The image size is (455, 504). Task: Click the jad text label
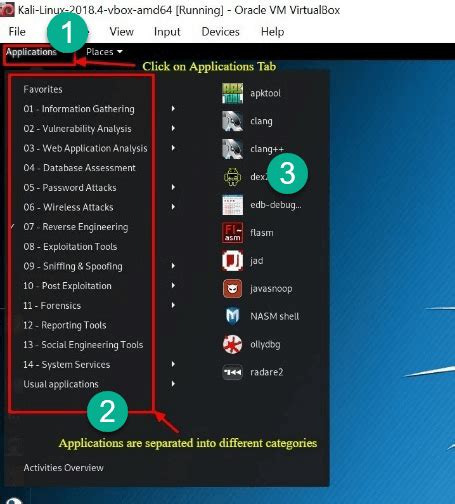click(x=256, y=261)
